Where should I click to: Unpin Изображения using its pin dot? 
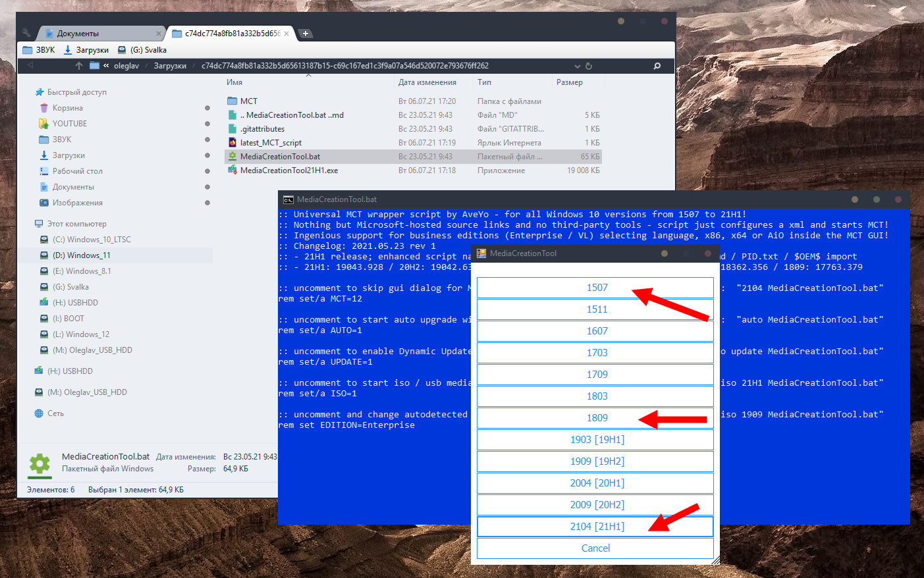point(207,203)
